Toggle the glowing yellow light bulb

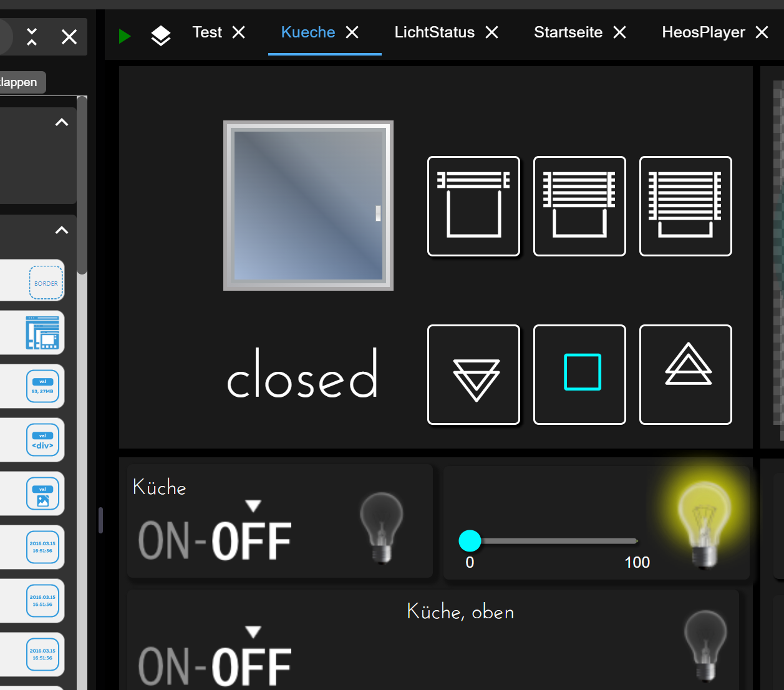[x=704, y=523]
